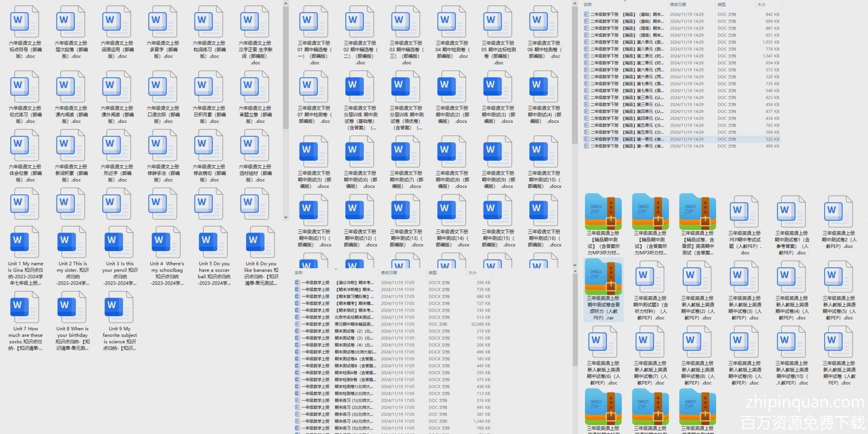
Task: Select highlighted 二年级数学下册 row sized 532 KB
Action: [681, 139]
